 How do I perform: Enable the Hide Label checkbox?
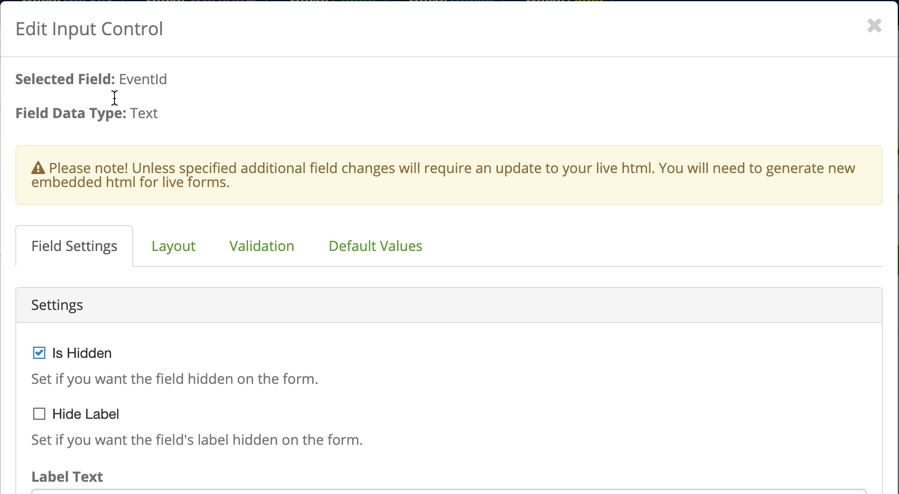[x=39, y=414]
